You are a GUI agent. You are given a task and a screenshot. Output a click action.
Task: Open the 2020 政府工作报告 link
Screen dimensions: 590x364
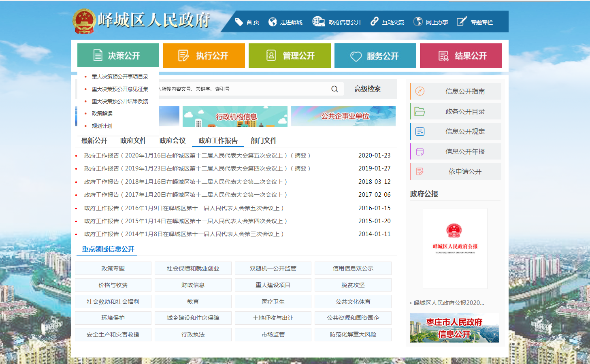(x=197, y=155)
